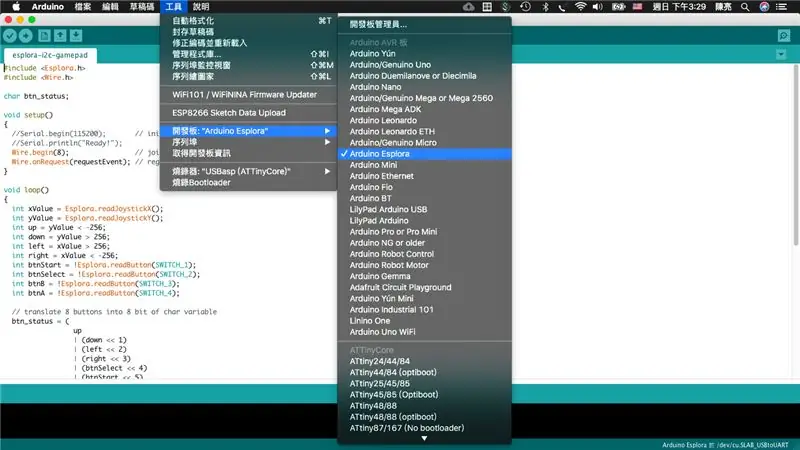Click the Open sketch icon
800x450 pixels.
(60, 36)
